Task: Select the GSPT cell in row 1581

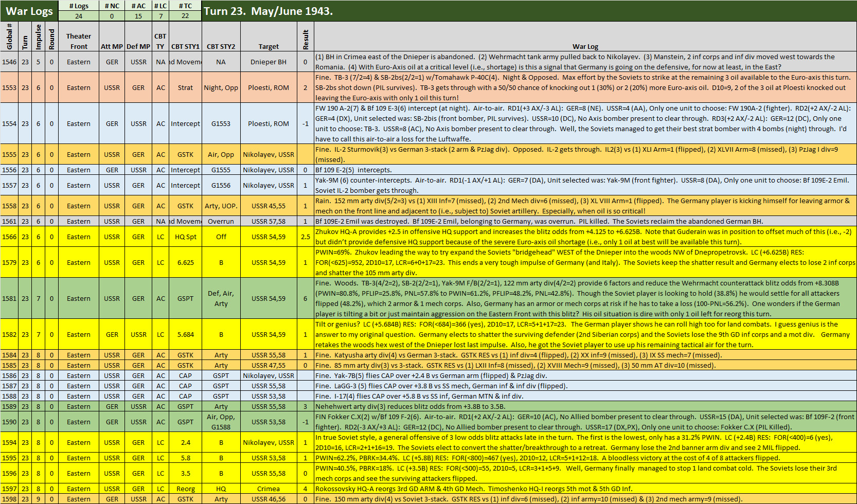Action: point(185,298)
